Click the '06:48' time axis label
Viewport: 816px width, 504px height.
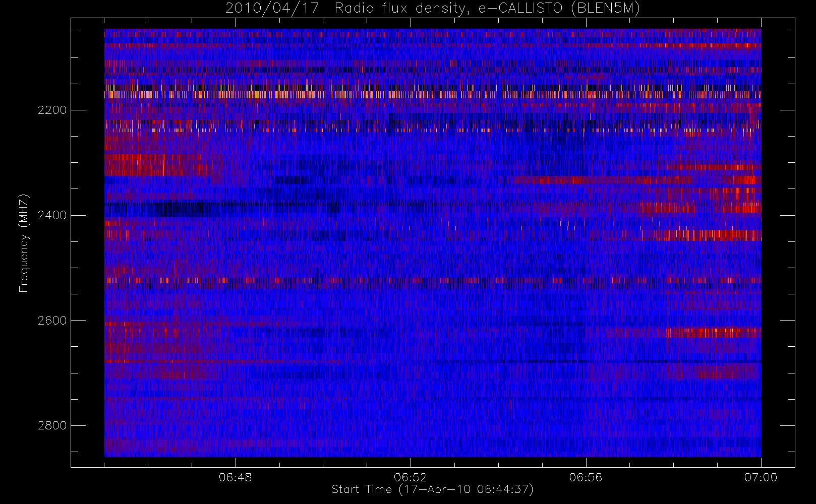pyautogui.click(x=235, y=477)
